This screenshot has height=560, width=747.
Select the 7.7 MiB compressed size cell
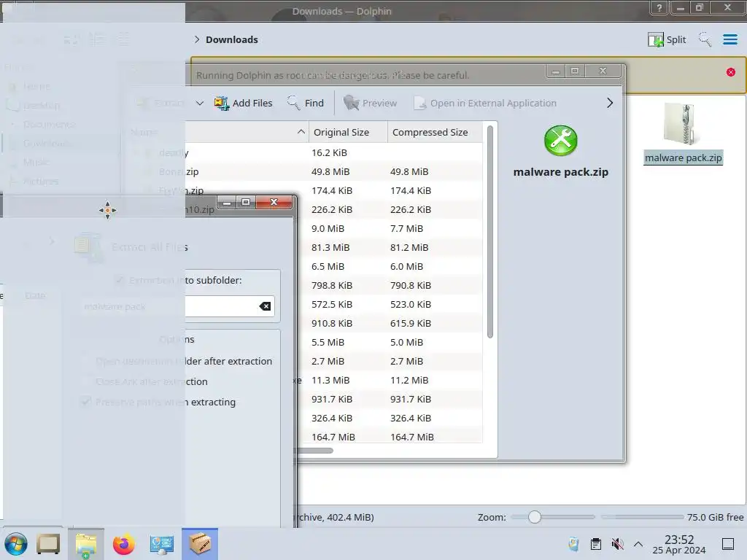pos(406,228)
